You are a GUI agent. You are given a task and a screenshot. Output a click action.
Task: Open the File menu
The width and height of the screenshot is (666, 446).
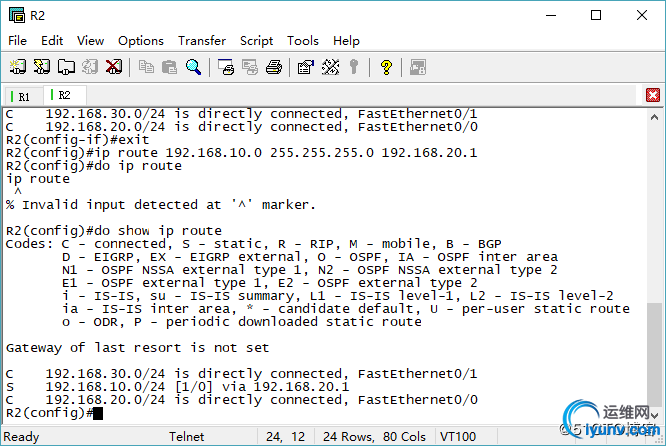(18, 41)
